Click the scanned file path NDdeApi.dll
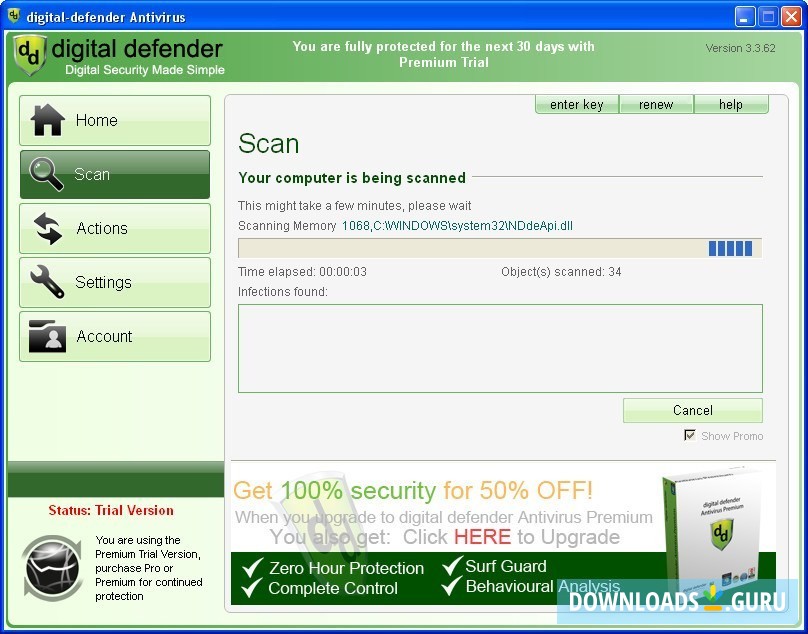808x634 pixels. point(457,226)
